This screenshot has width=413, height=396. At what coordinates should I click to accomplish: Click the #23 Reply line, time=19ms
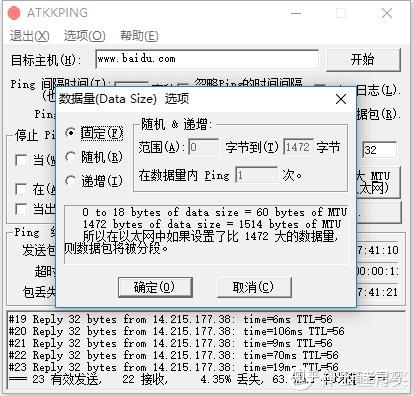(173, 367)
